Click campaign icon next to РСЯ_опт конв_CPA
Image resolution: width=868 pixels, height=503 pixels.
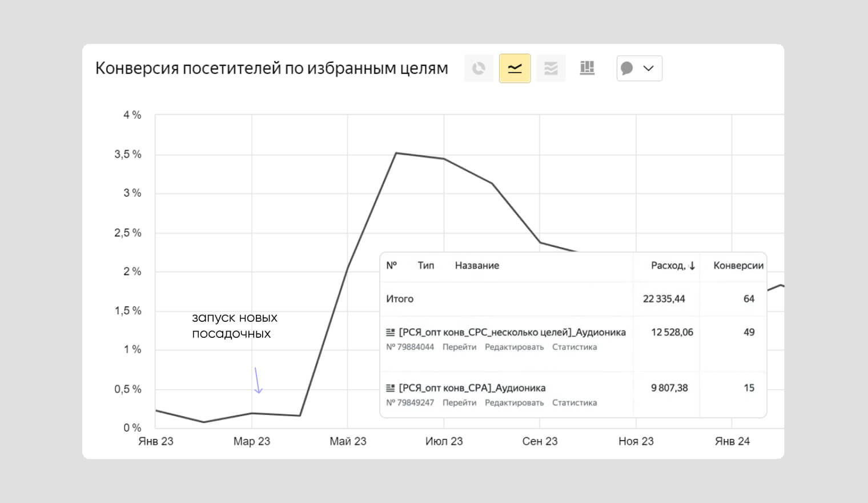tap(391, 388)
